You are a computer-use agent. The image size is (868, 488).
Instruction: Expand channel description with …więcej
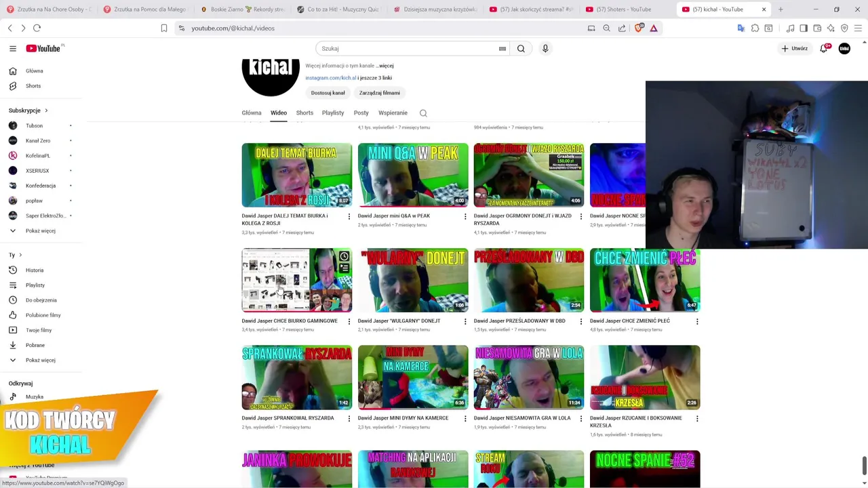coord(384,66)
